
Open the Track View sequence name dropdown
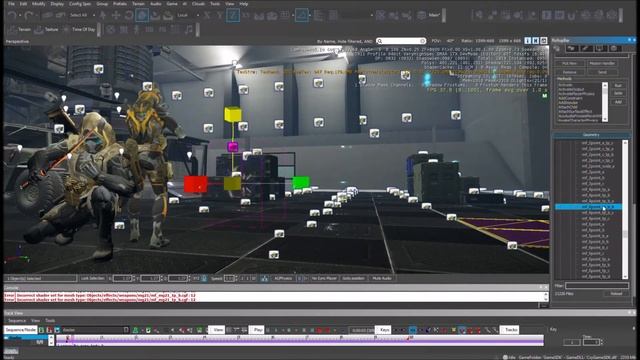[96, 330]
